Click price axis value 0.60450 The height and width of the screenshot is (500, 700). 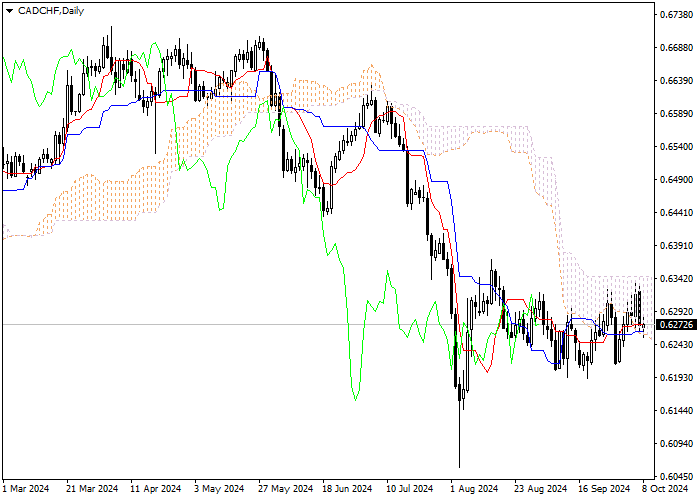tap(677, 477)
